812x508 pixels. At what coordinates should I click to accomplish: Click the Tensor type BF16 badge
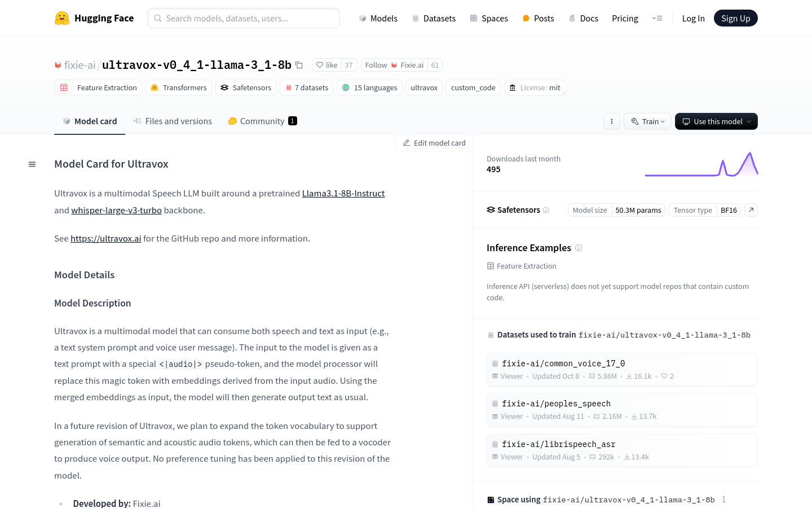[705, 210]
